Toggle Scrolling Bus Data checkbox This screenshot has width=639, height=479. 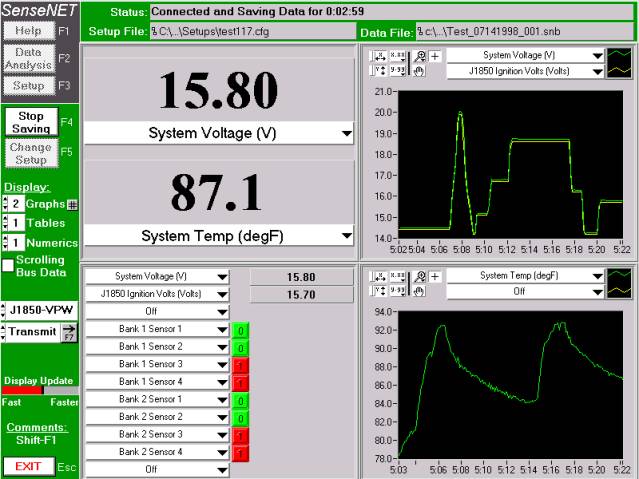click(9, 266)
